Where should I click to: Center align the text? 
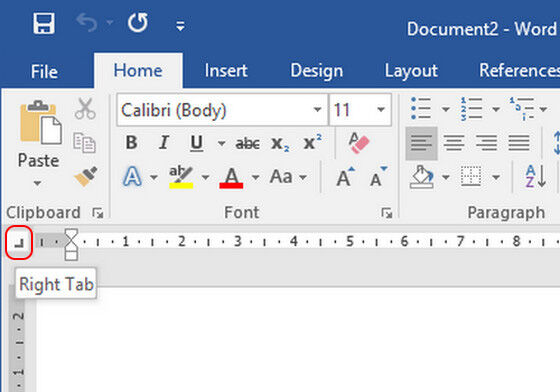pos(454,143)
